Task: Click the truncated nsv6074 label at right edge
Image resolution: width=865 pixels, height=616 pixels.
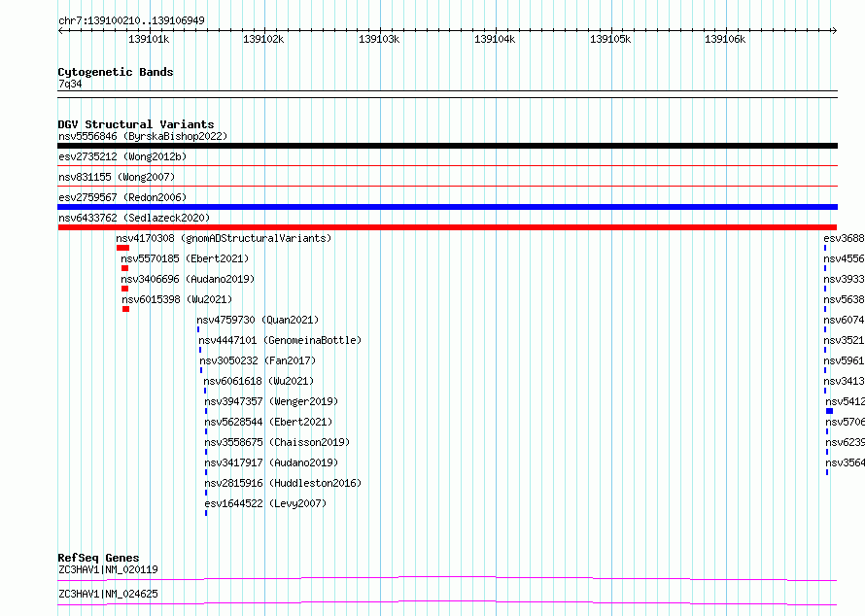Action: coord(844,320)
